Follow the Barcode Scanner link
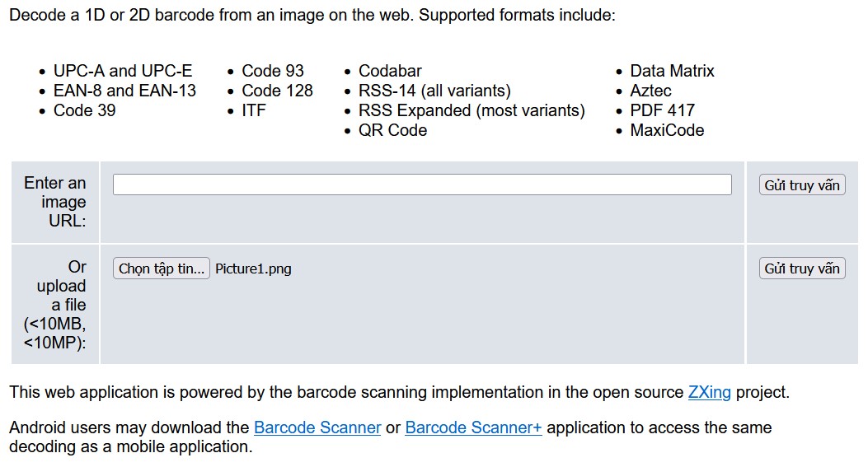The image size is (868, 467). point(317,427)
